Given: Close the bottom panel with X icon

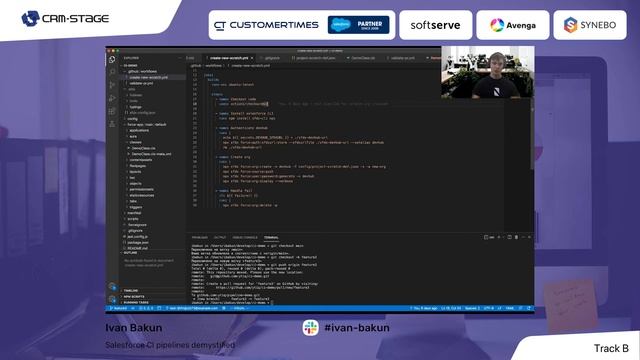Looking at the screenshot, I should tap(529, 237).
